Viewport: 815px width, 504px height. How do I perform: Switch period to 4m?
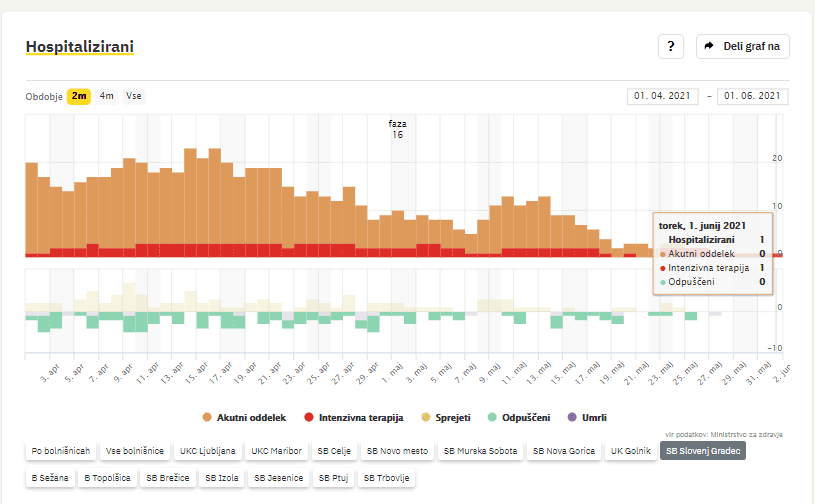[x=106, y=96]
